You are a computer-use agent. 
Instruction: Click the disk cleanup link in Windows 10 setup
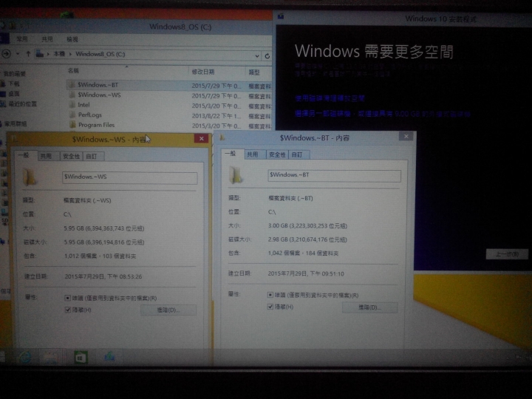[330, 98]
